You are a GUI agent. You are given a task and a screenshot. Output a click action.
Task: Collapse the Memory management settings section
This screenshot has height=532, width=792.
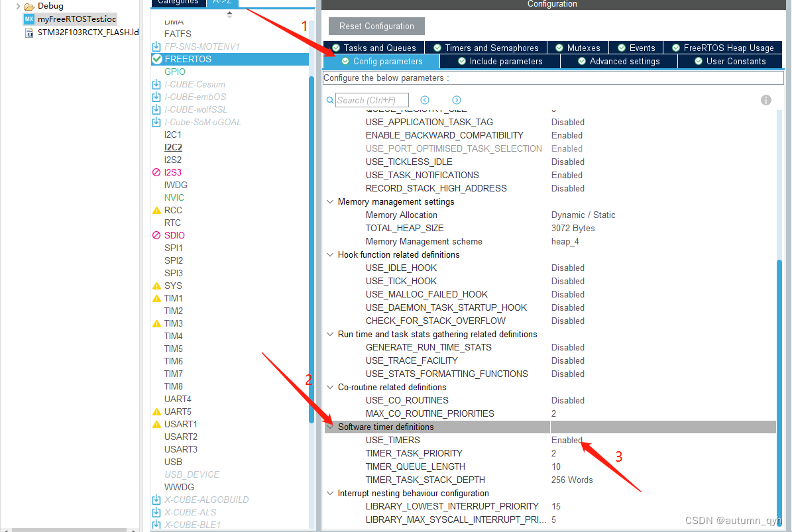[330, 201]
